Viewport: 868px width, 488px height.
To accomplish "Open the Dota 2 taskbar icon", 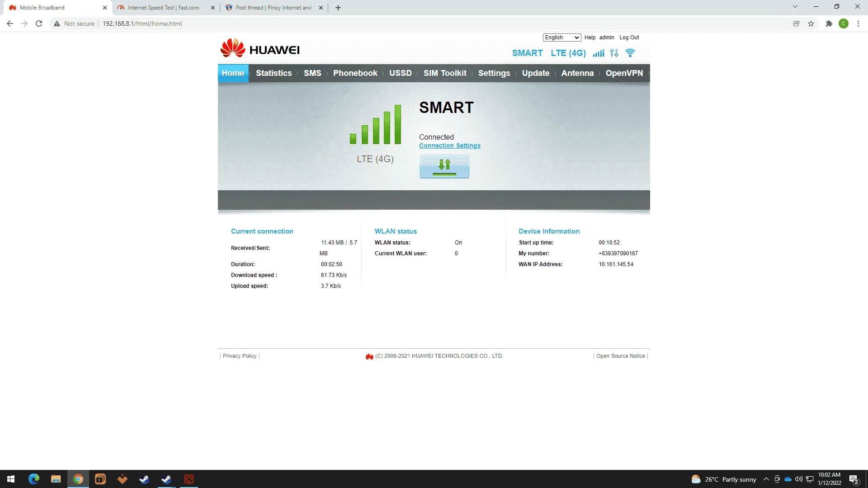I will (x=189, y=479).
